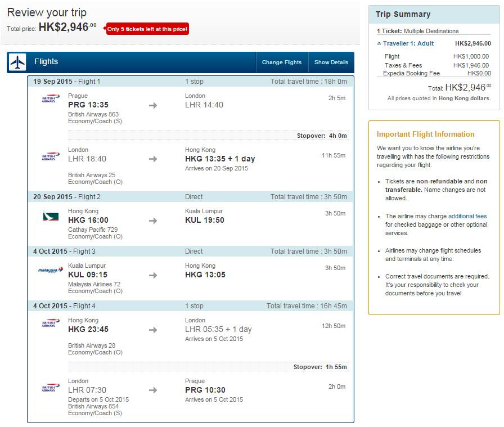
Task: Select the 4 Oct 2015 Flight 3 header
Action: (x=191, y=251)
